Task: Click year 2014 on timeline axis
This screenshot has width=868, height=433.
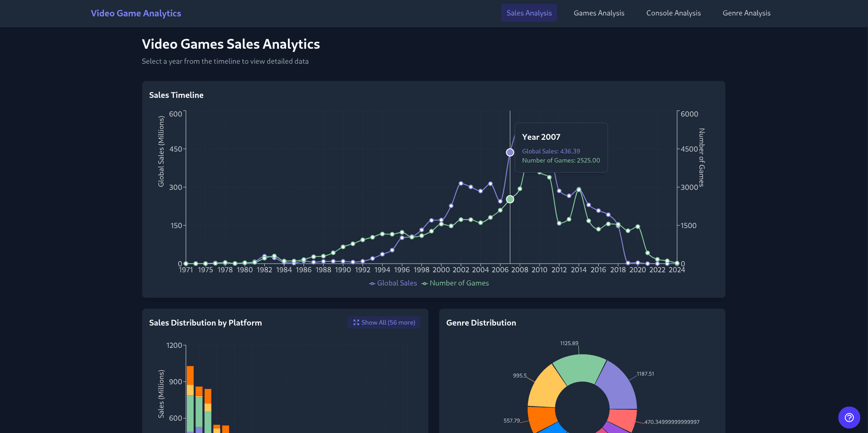Action: (x=579, y=270)
